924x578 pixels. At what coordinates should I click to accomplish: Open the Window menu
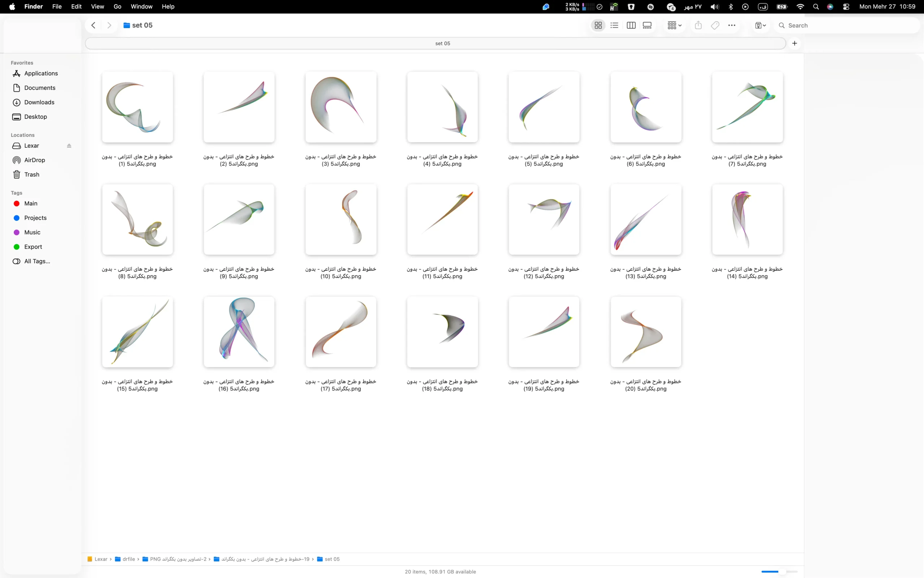[x=141, y=7]
